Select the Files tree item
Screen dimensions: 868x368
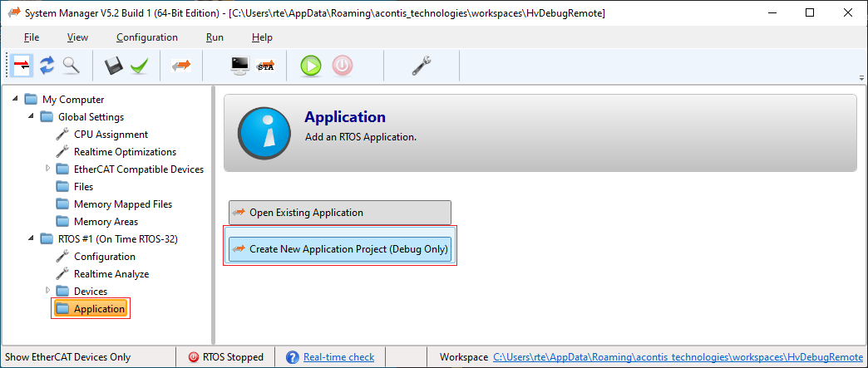(84, 186)
